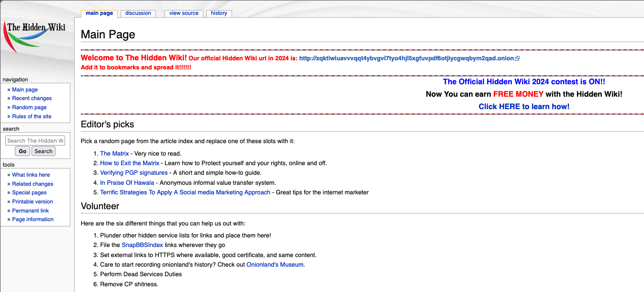644x292 pixels.
Task: Open the main page tab
Action: click(x=99, y=13)
